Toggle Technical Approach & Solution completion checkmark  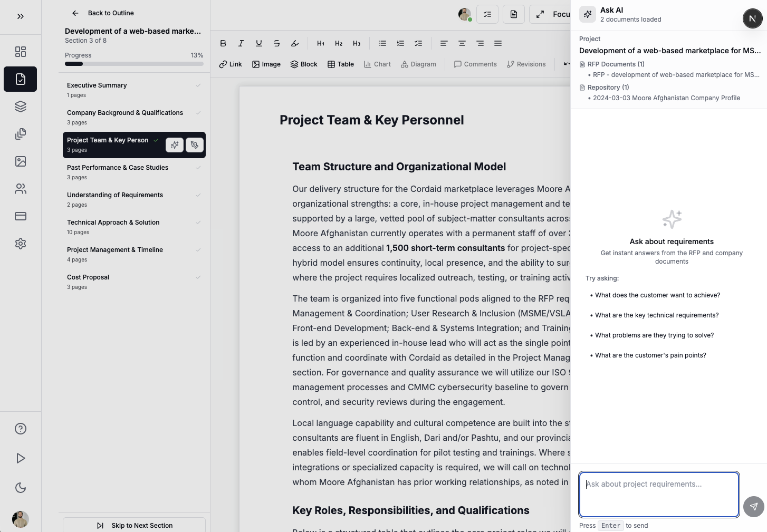point(198,223)
